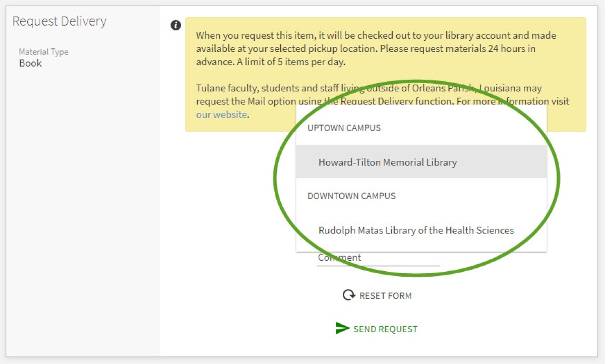
Task: Click the circular arrow Reset Form icon
Action: click(x=348, y=295)
